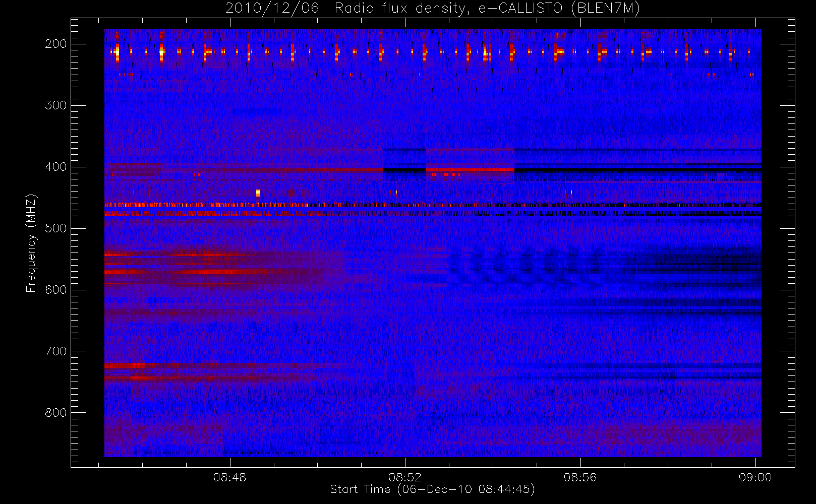
Task: Click the 700 frequency tick label
Action: coord(55,351)
